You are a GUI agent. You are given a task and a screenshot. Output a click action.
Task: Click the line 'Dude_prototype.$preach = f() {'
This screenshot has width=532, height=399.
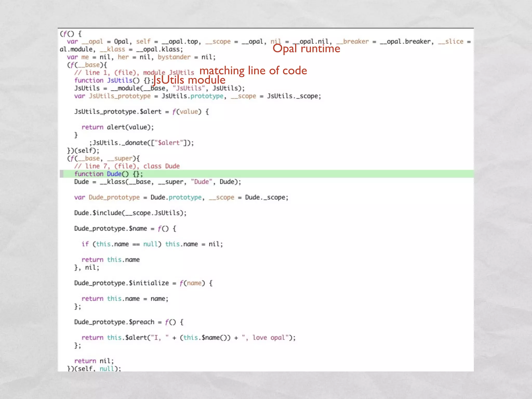(129, 322)
